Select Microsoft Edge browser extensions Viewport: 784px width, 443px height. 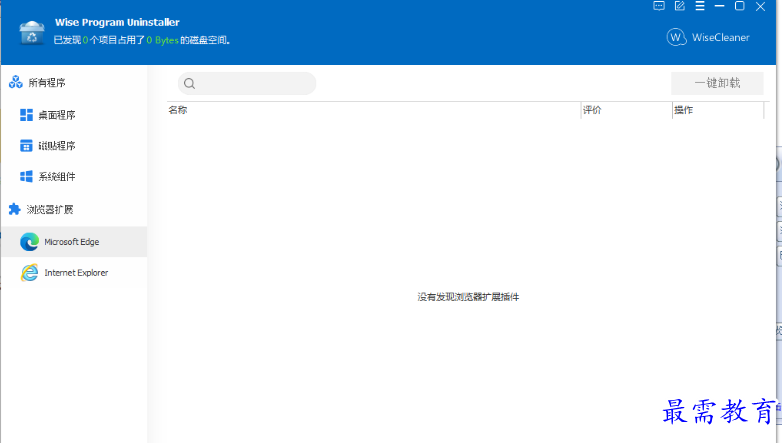click(x=74, y=242)
